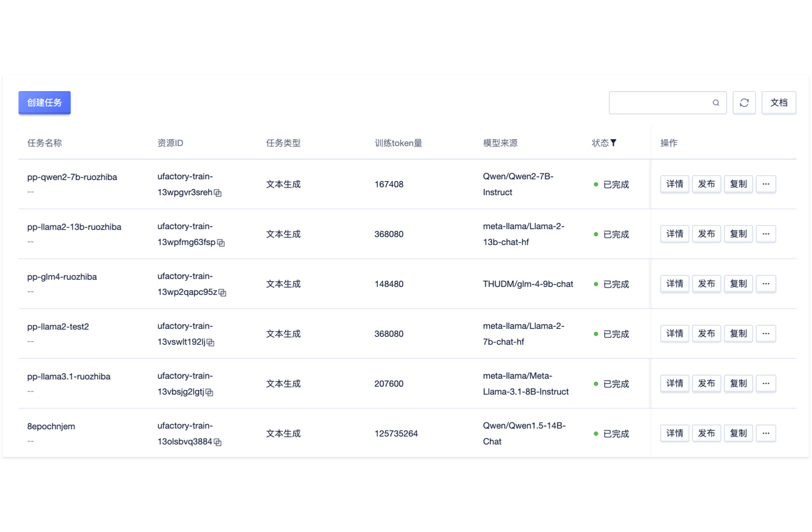Click task name pp-glm4-ruozhiba
Viewport: 812px width, 532px height.
62,277
